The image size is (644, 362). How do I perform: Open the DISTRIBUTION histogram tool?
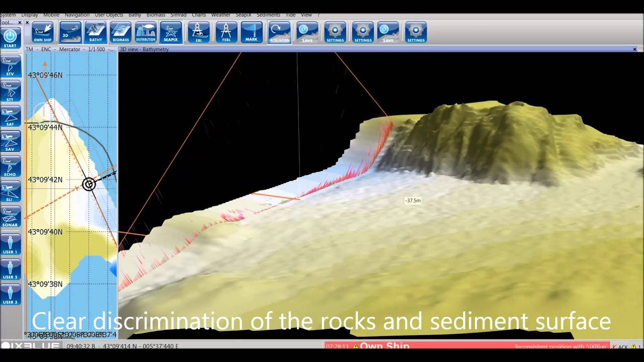pos(145,32)
